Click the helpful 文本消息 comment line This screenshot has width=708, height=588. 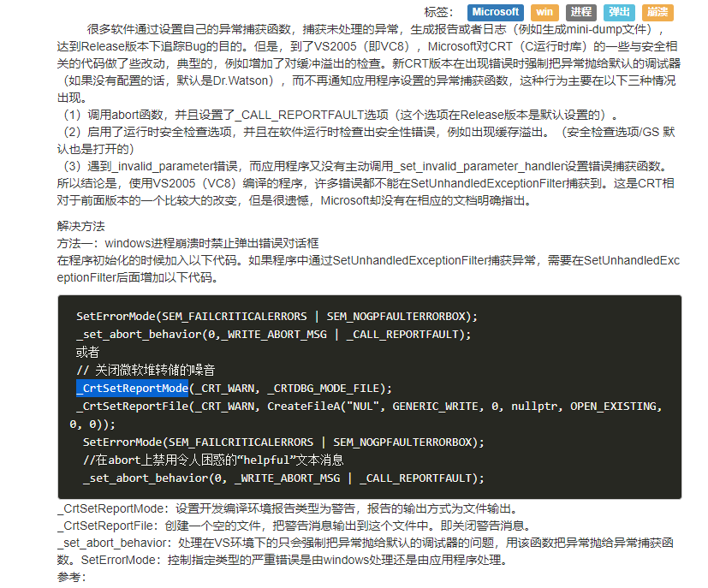pos(213,460)
